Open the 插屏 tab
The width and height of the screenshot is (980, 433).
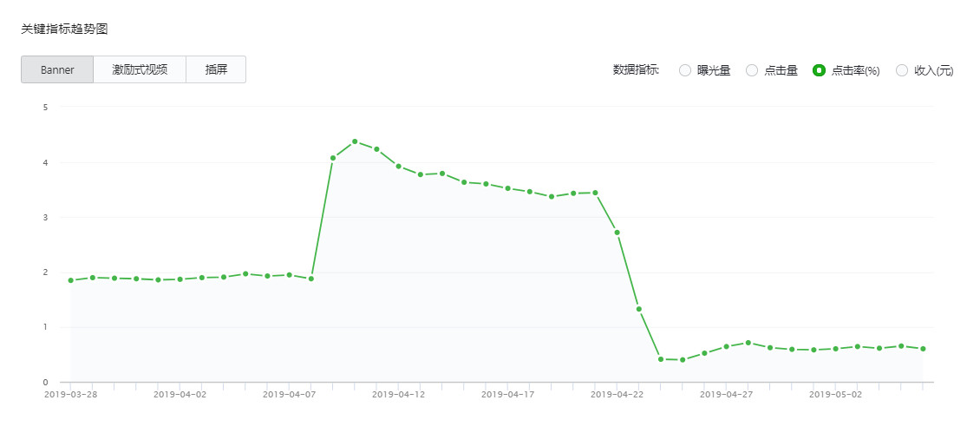click(216, 69)
